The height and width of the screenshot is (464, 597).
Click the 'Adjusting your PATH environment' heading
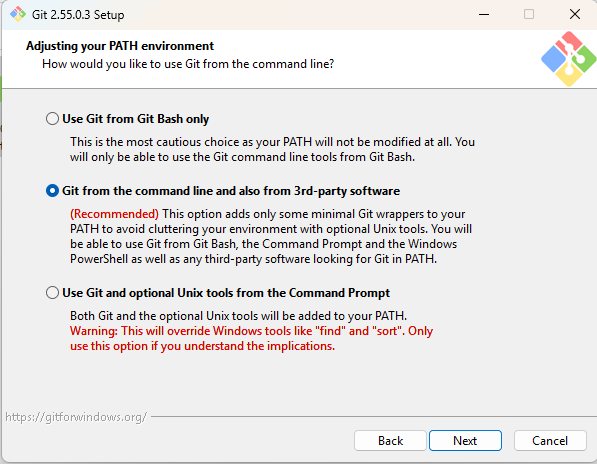coord(120,46)
